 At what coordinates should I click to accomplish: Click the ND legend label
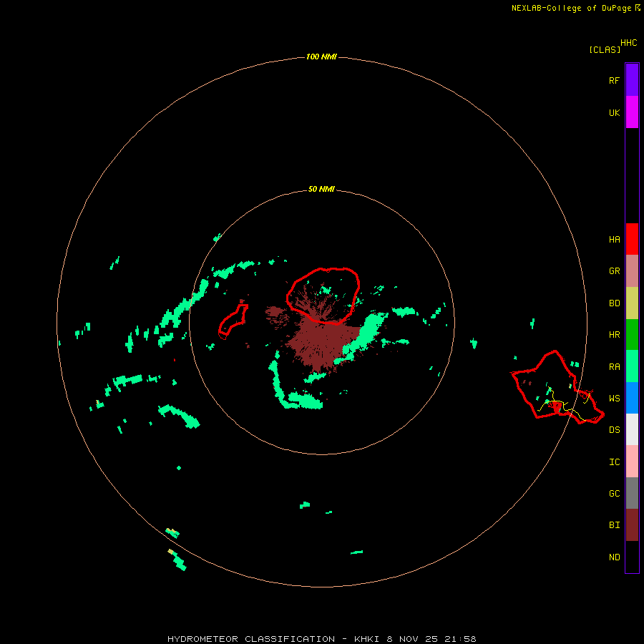pyautogui.click(x=615, y=557)
